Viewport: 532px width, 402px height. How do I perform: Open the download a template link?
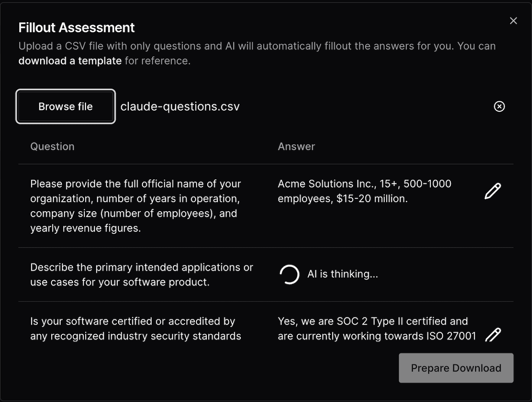point(70,61)
